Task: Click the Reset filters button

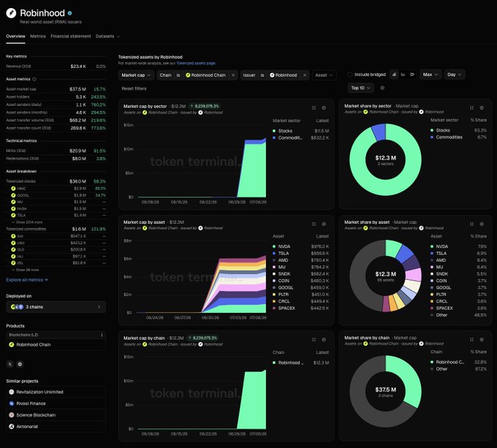Action: click(134, 88)
